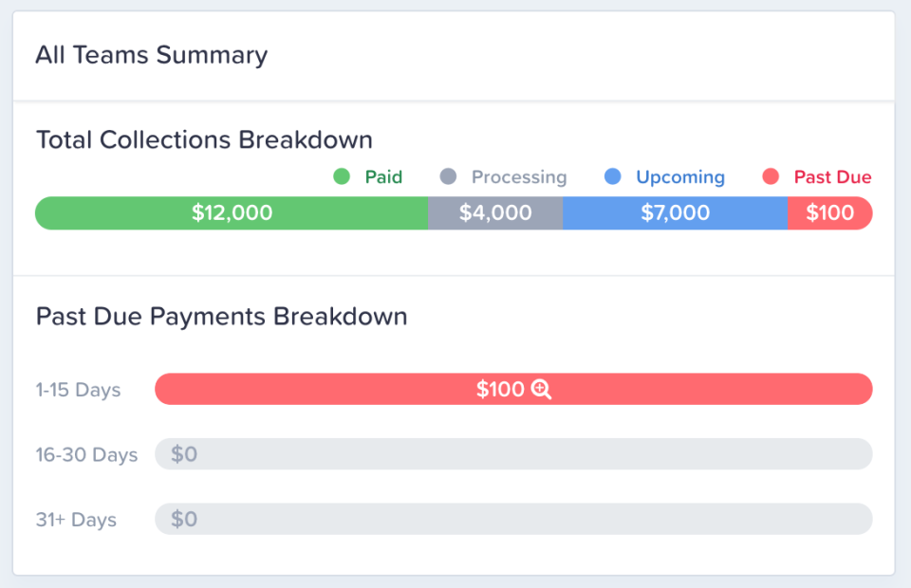911x588 pixels.
Task: Click the 1-15 Days row label
Action: click(x=79, y=390)
